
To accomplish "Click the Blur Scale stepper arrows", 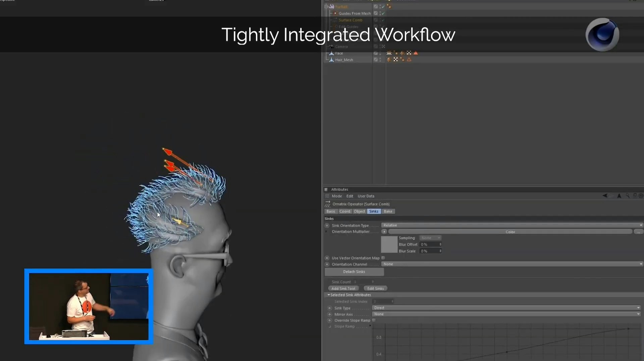I will tap(440, 251).
